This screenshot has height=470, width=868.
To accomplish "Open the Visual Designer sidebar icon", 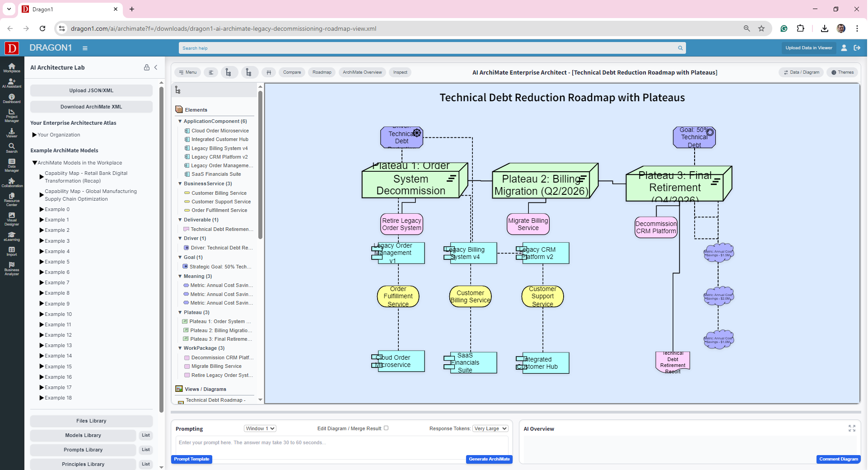I will coord(12,219).
